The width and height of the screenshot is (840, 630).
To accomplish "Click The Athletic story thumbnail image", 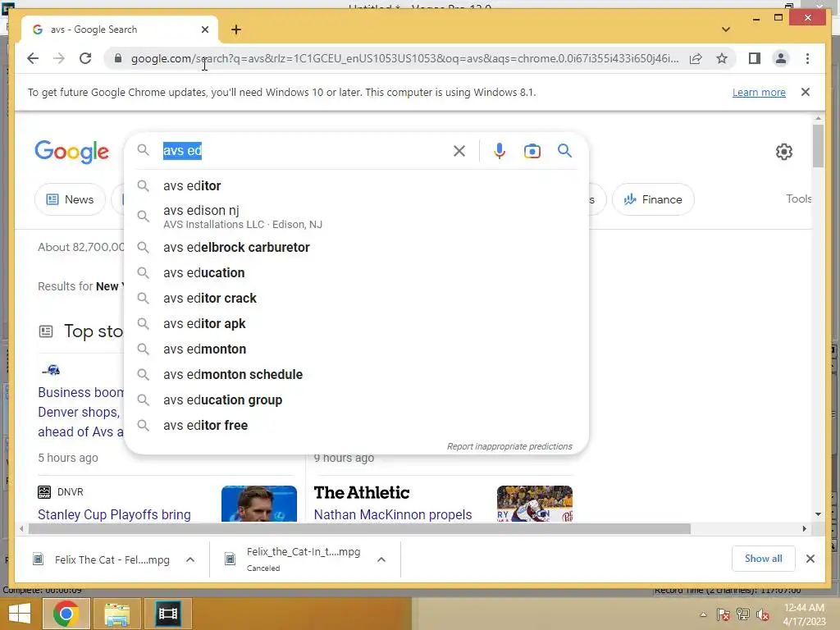I will point(535,504).
